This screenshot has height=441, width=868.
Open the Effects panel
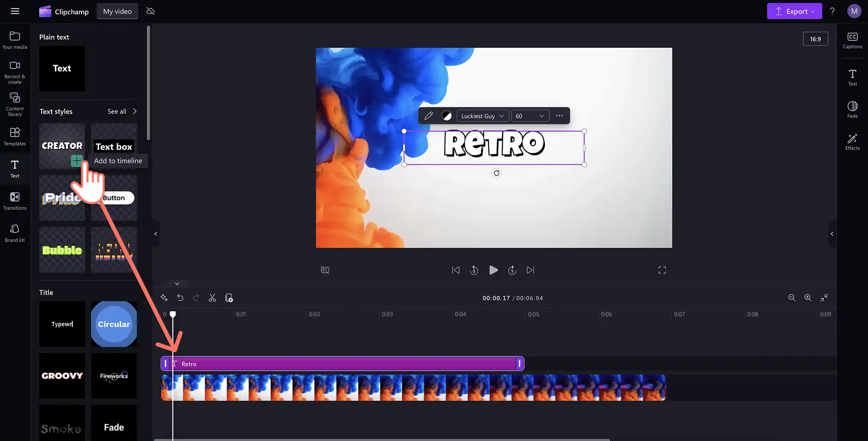[852, 142]
